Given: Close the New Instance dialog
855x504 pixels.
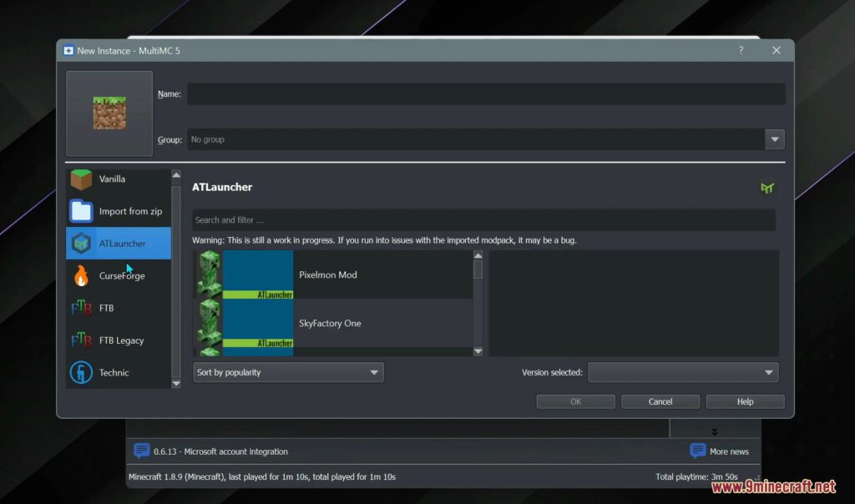Looking at the screenshot, I should point(776,50).
